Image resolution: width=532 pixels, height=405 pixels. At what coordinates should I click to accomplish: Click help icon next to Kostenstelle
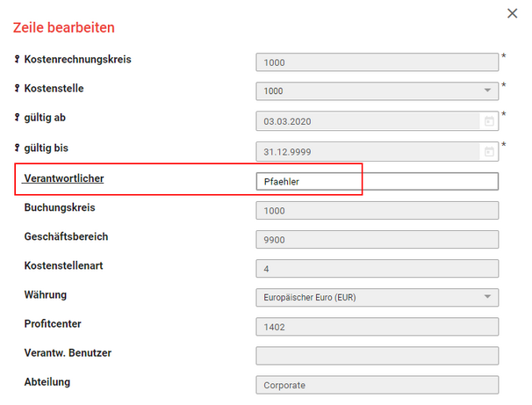click(x=17, y=89)
